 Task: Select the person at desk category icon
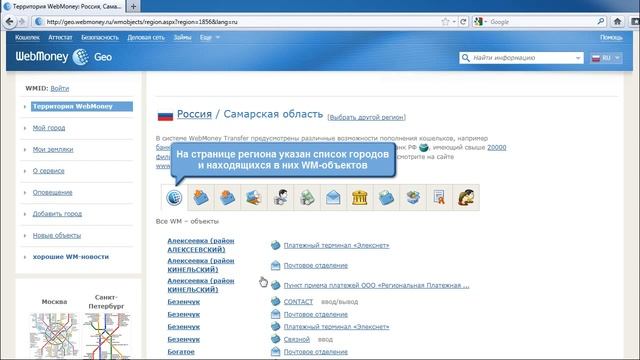(466, 198)
